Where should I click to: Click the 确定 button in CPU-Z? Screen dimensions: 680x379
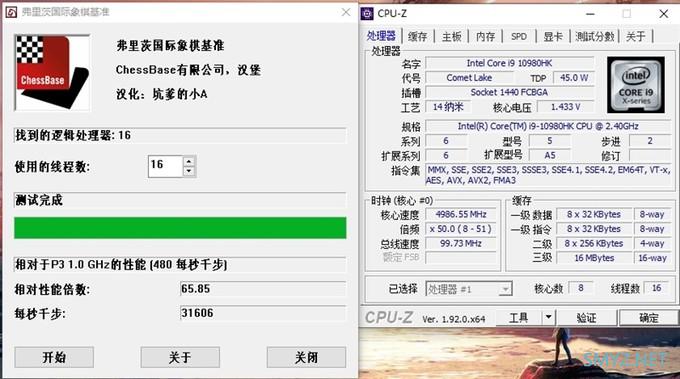(649, 318)
